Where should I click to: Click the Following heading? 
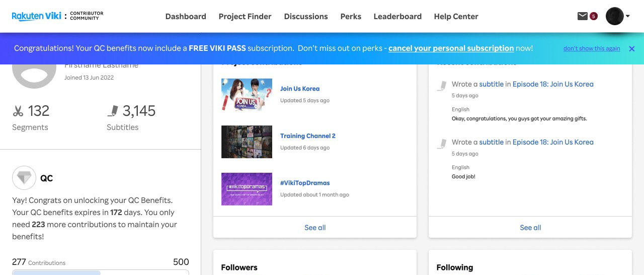pyautogui.click(x=454, y=267)
